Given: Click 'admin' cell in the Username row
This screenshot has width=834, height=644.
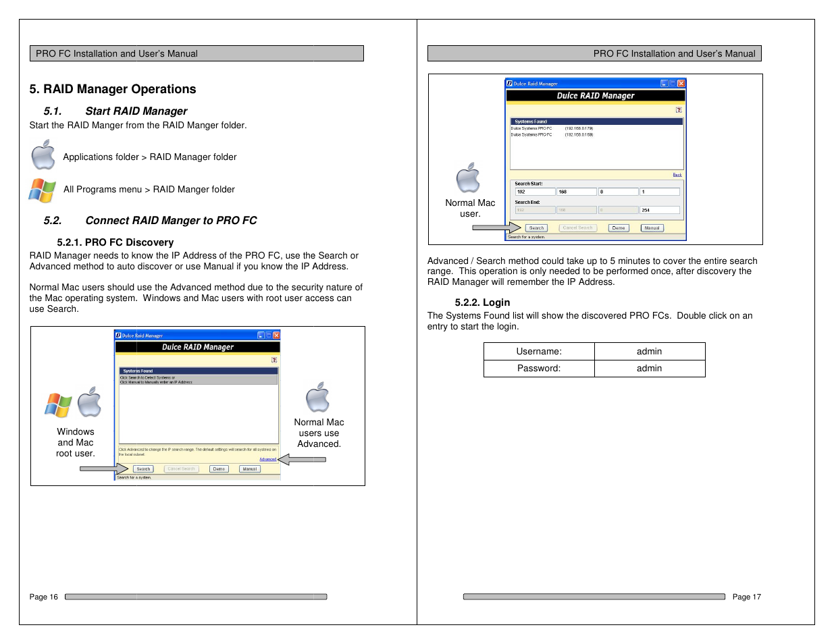Looking at the screenshot, I should click(650, 351).
